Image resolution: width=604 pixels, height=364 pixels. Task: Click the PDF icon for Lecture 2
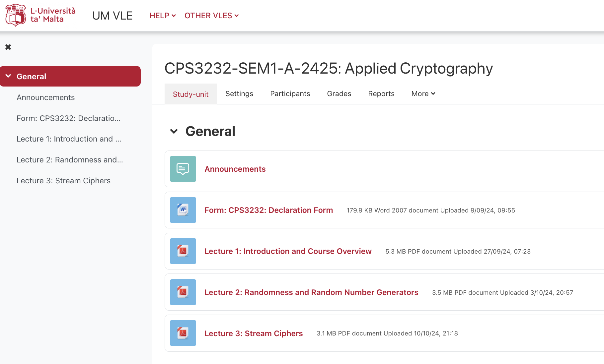(183, 292)
